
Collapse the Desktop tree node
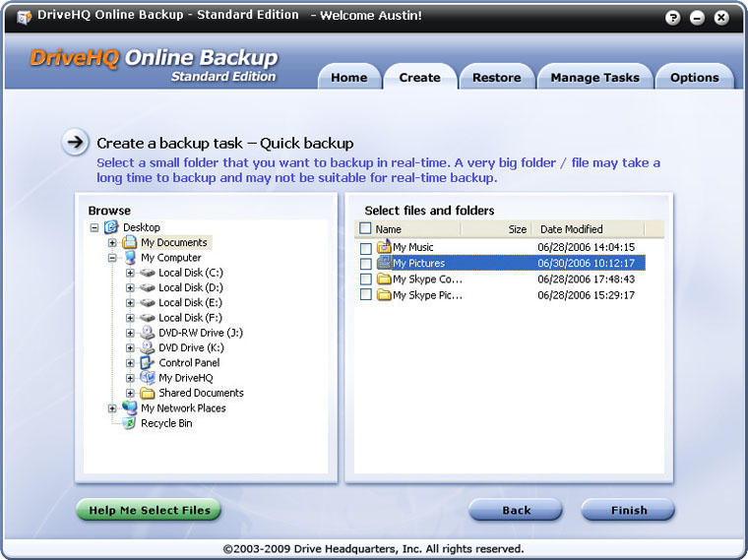(x=94, y=227)
